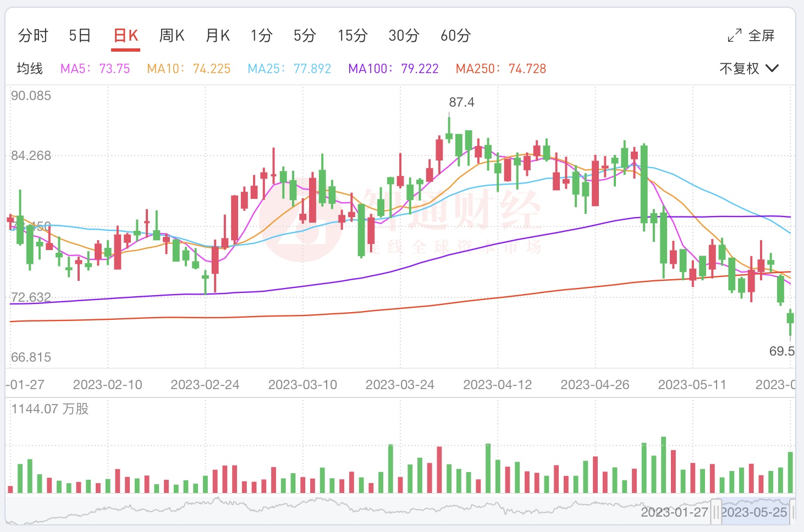Click the MA100 moving average label
Screen dimensions: 804x532
pyautogui.click(x=393, y=69)
